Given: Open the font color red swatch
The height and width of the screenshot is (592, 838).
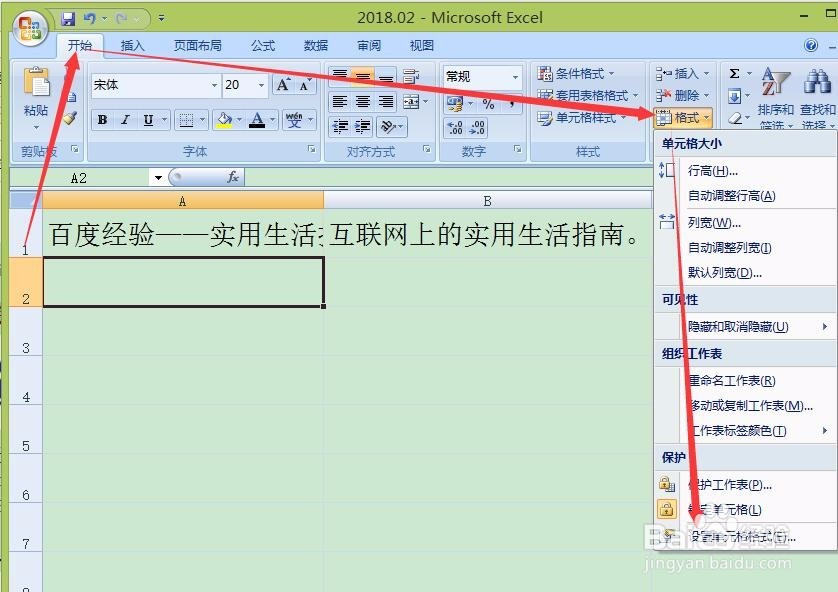Looking at the screenshot, I should (258, 120).
